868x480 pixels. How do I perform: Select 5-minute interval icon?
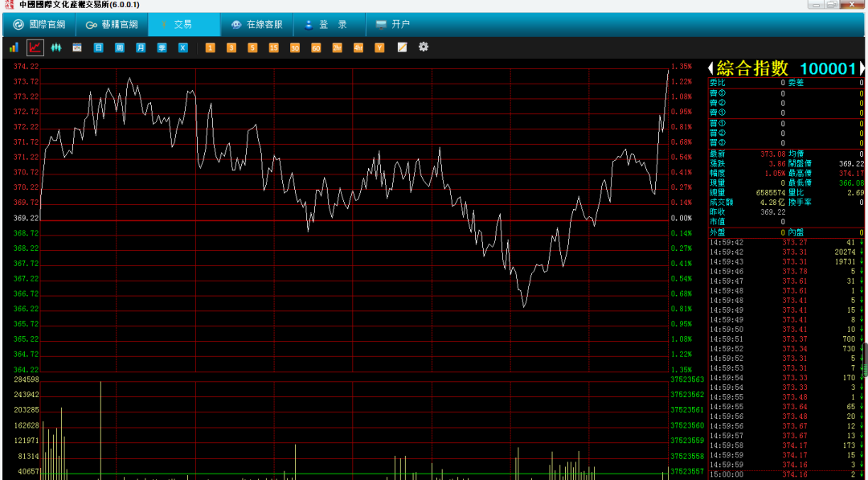pos(252,47)
